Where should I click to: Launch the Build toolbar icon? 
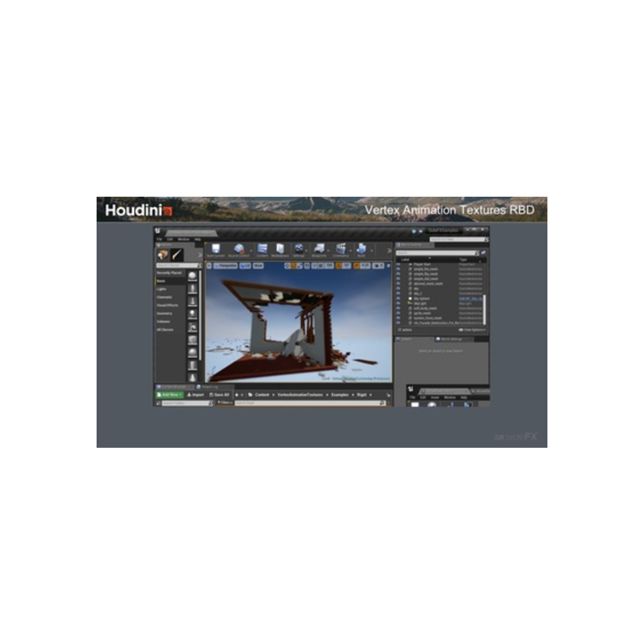point(362,248)
